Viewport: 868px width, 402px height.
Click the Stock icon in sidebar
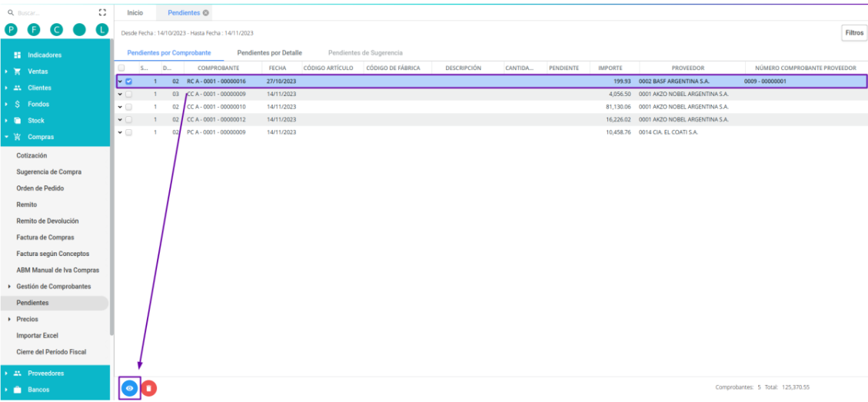(17, 120)
